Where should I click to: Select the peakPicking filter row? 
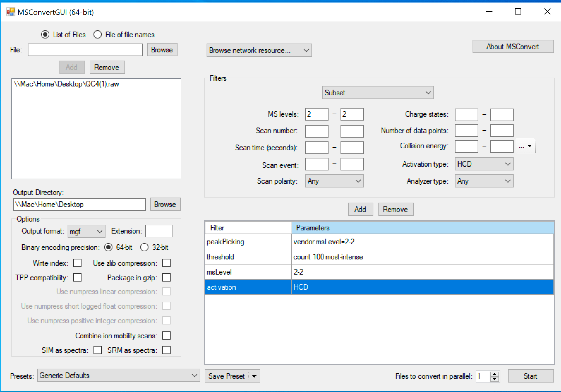(379, 242)
